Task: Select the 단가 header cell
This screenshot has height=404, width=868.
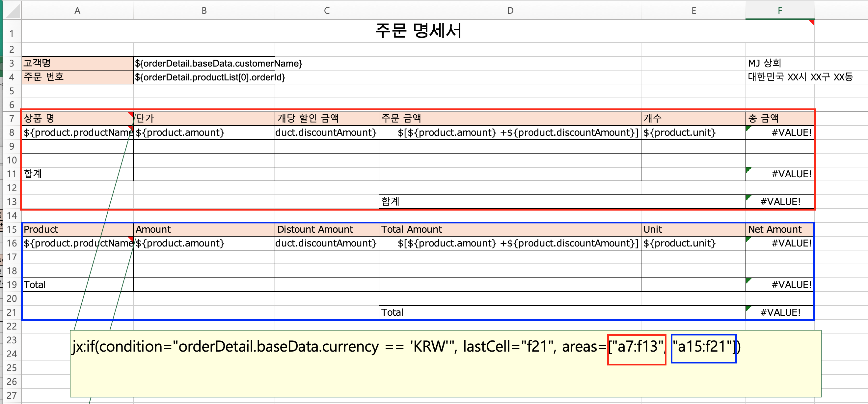Action: point(204,118)
